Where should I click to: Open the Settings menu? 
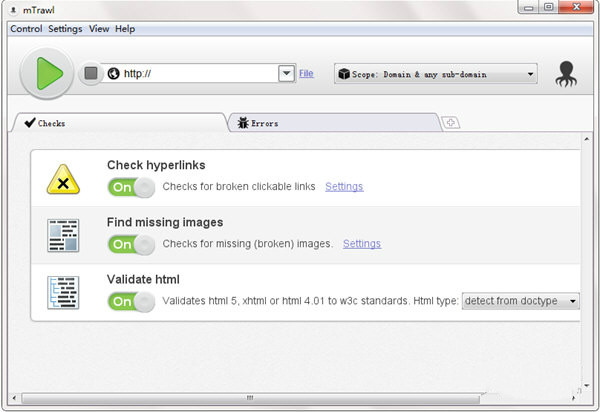click(x=65, y=29)
